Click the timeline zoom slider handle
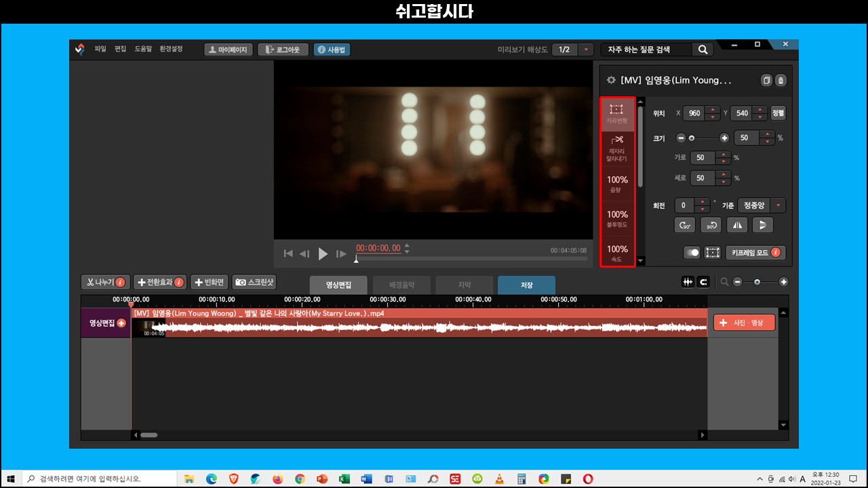This screenshot has height=488, width=868. pos(757,282)
